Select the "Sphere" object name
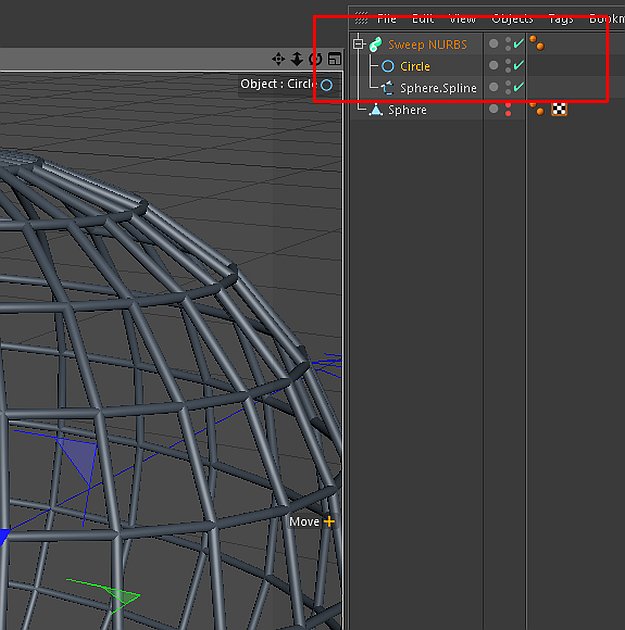The width and height of the screenshot is (625, 630). pos(407,109)
